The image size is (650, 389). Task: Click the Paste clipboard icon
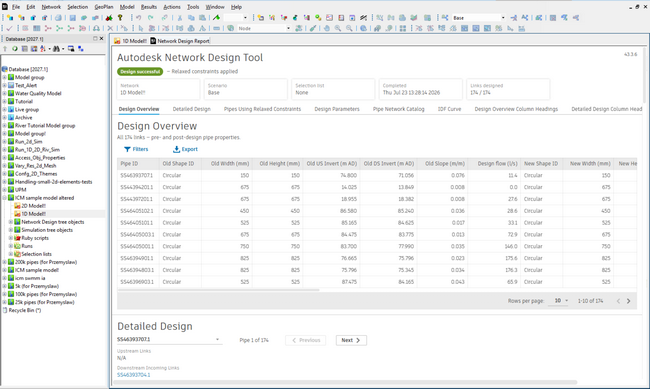pyautogui.click(x=202, y=18)
